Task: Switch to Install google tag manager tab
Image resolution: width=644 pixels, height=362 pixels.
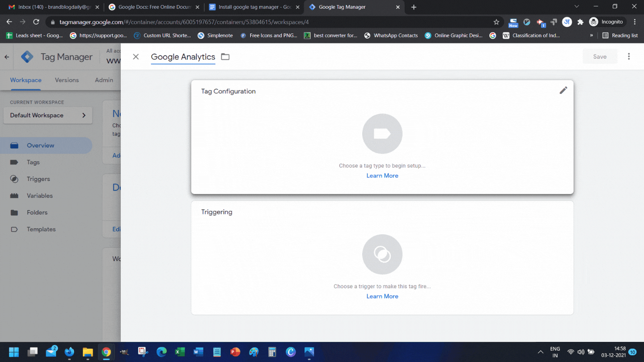Action: click(x=254, y=7)
